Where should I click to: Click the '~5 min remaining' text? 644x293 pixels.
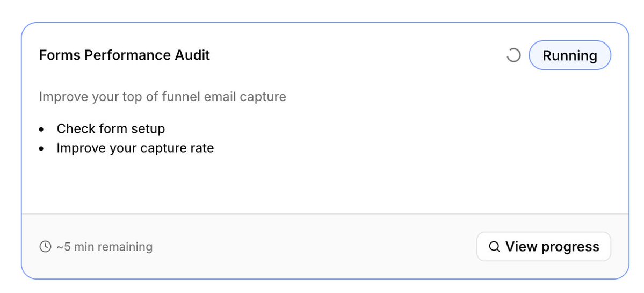[104, 247]
